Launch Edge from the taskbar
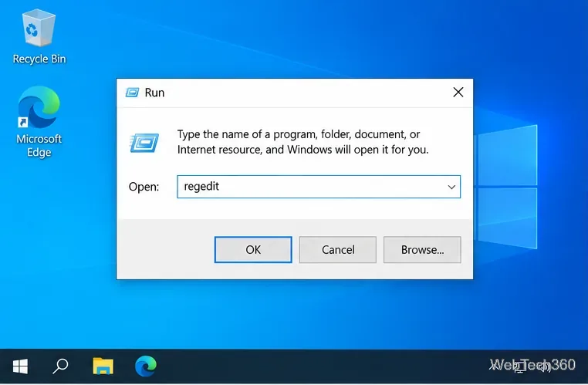The height and width of the screenshot is (385, 588). (x=146, y=366)
